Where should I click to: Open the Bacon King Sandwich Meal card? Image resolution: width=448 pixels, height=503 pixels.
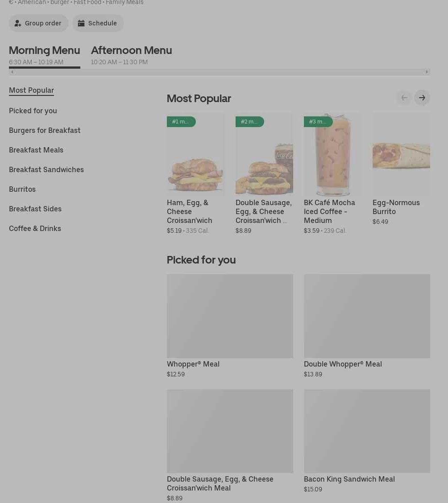coord(367,431)
